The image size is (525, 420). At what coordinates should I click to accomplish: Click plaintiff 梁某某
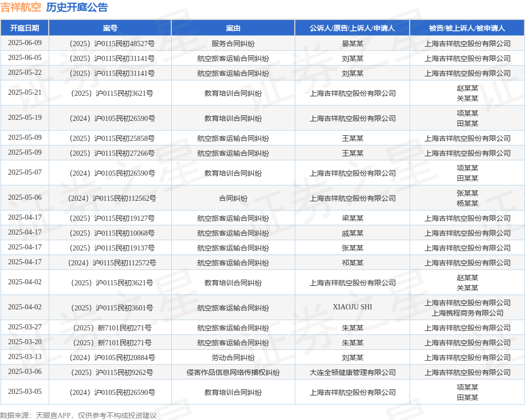click(353, 218)
